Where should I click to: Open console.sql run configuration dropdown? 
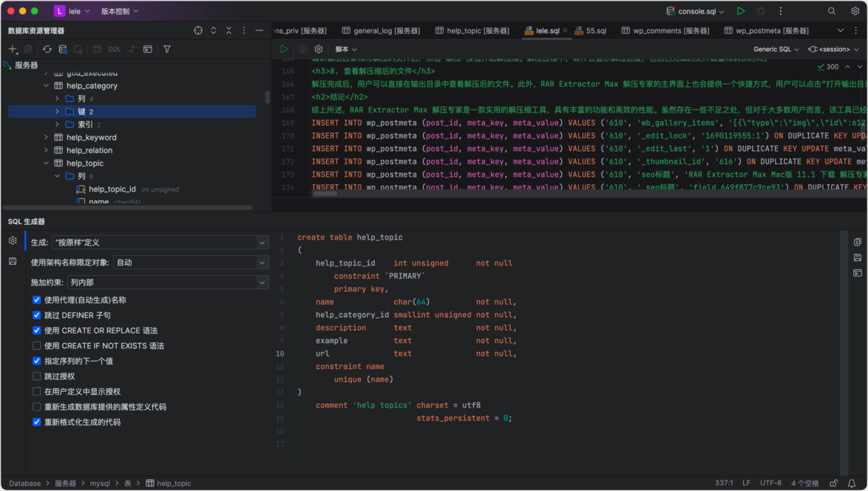pyautogui.click(x=695, y=11)
